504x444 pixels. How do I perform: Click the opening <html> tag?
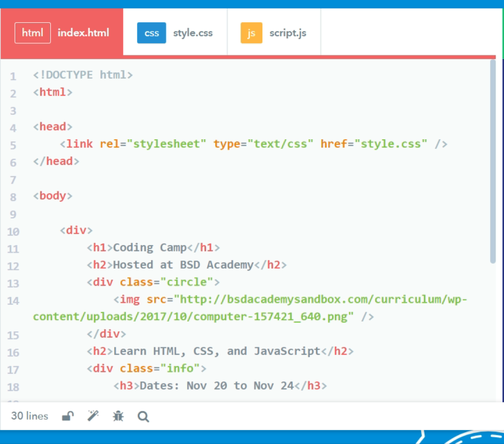click(53, 92)
